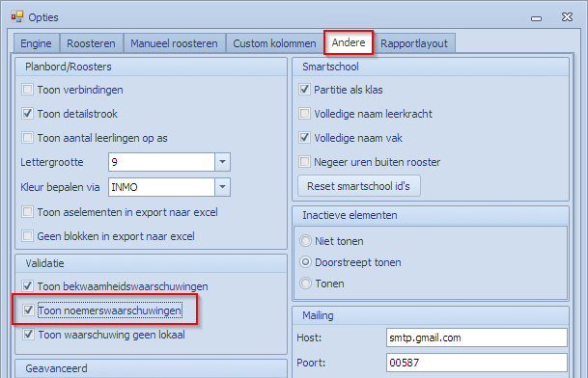The height and width of the screenshot is (378, 588).
Task: Click the Opties window app icon
Action: [16, 16]
